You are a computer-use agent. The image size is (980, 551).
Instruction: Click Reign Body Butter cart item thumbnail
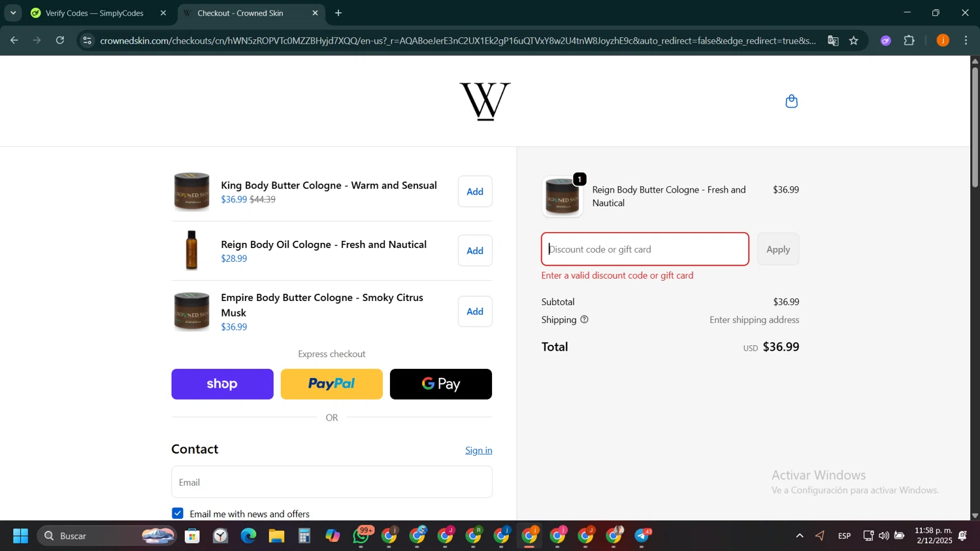[562, 196]
